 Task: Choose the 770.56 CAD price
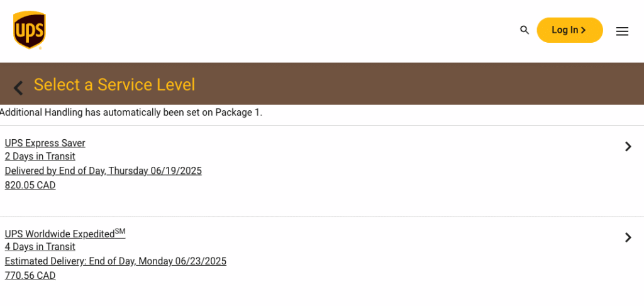(30, 276)
